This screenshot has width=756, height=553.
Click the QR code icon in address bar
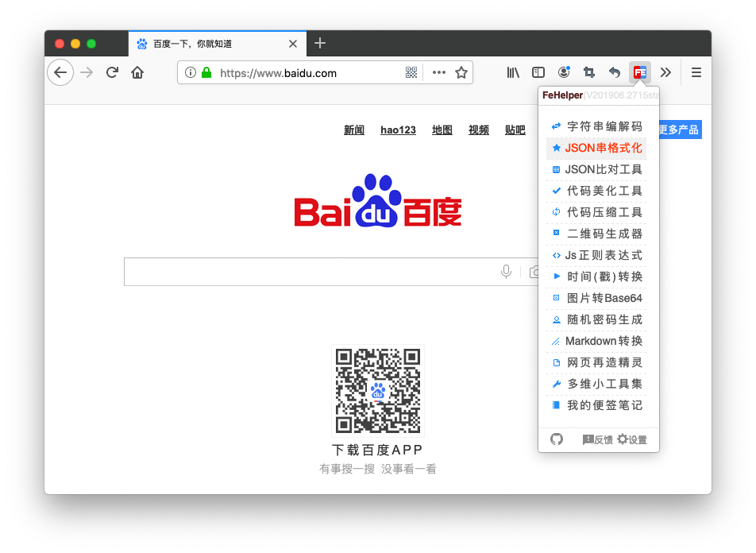click(x=411, y=73)
